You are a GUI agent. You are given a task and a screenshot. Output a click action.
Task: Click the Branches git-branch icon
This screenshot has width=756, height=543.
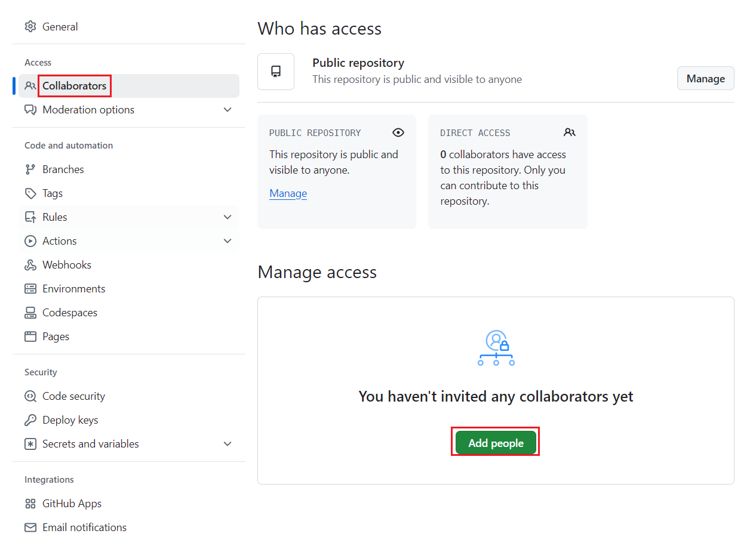[x=30, y=169]
